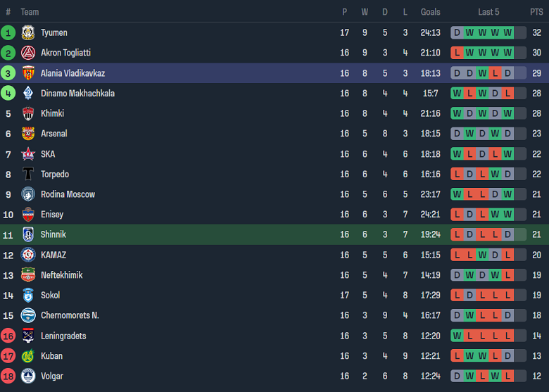
Task: Click the Leningradets club logo
Action: pyautogui.click(x=28, y=336)
